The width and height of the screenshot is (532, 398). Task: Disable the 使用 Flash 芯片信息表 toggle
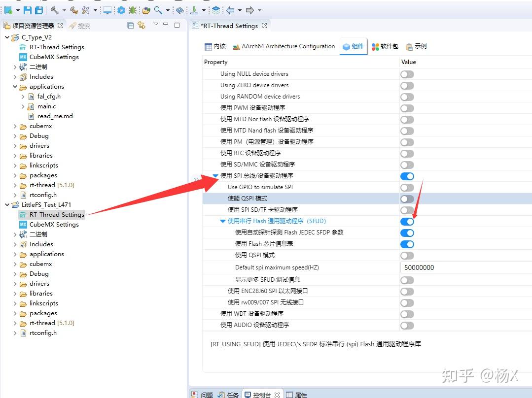tap(407, 244)
